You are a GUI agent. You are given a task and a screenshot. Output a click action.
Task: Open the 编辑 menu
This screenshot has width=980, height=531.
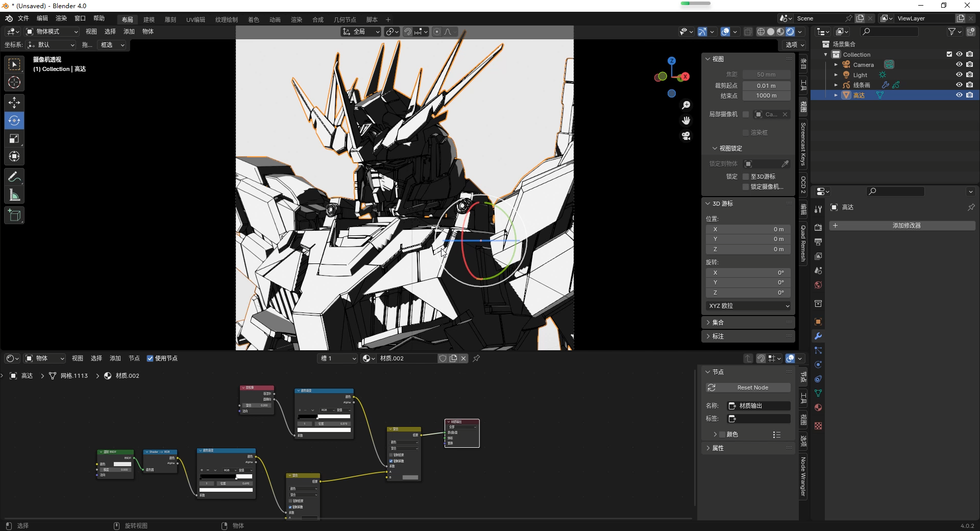coord(42,18)
